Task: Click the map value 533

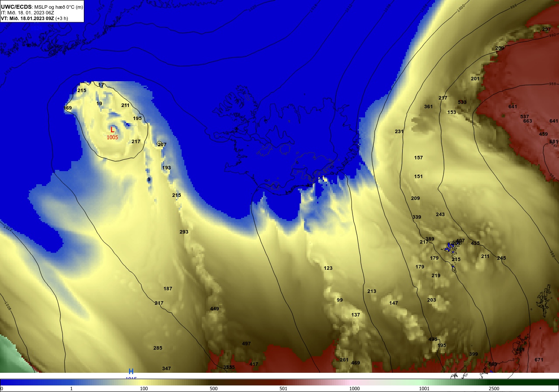Action: [462, 103]
